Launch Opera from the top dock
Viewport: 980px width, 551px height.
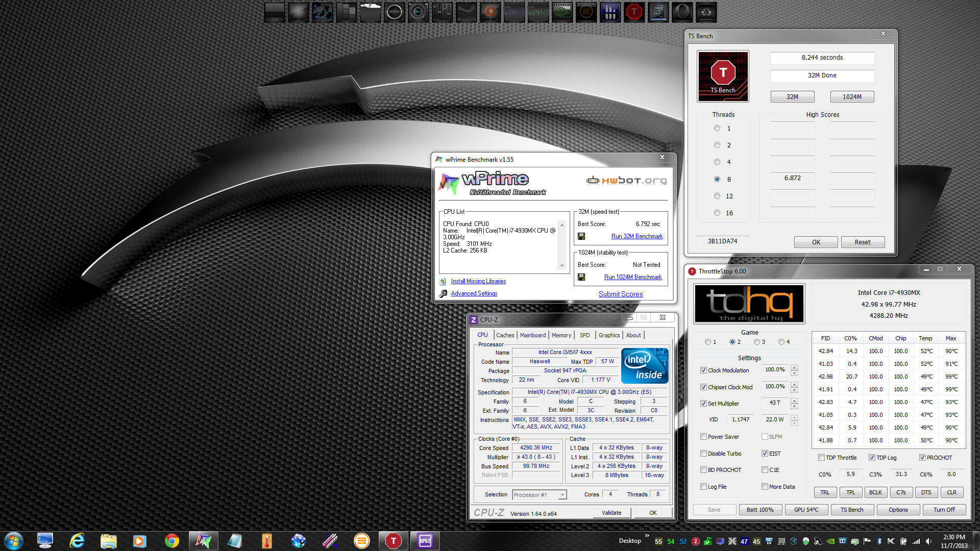click(x=682, y=12)
